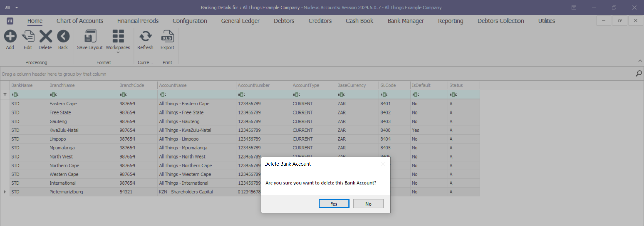Click the Refresh icon

coord(145,36)
